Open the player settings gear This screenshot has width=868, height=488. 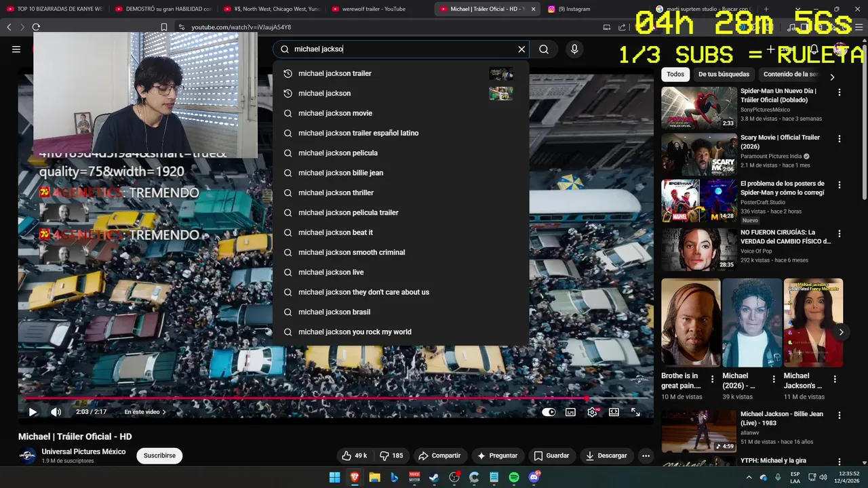click(592, 411)
